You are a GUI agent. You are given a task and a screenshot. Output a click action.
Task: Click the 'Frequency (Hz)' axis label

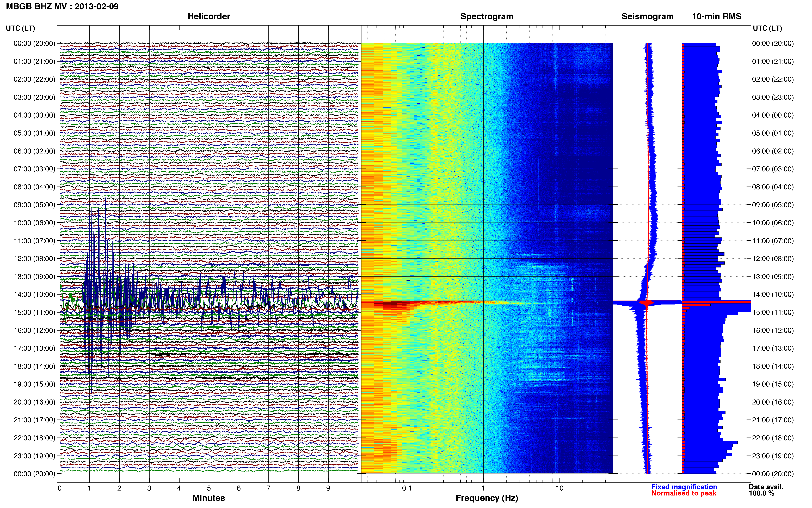(x=487, y=498)
